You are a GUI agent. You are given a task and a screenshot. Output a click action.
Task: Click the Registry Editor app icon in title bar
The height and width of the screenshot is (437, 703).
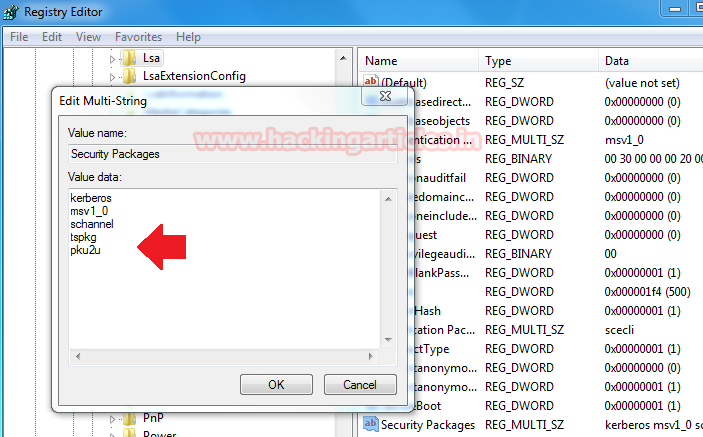click(11, 12)
